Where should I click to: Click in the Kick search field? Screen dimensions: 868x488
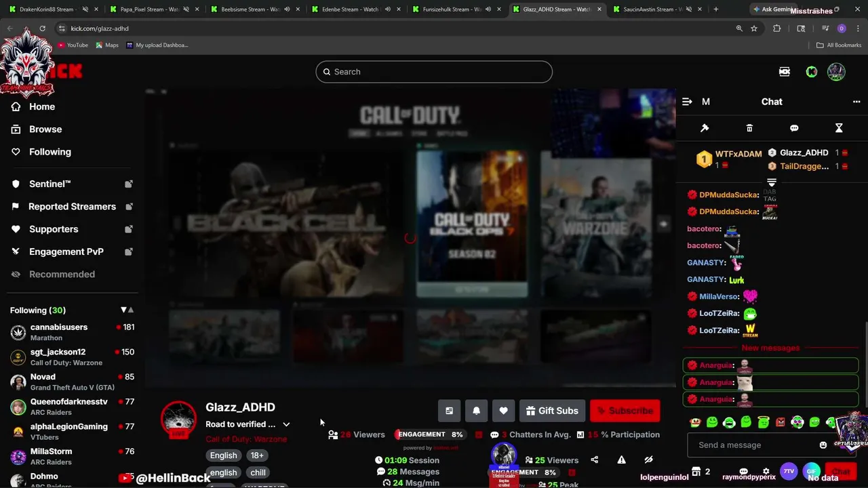click(434, 72)
